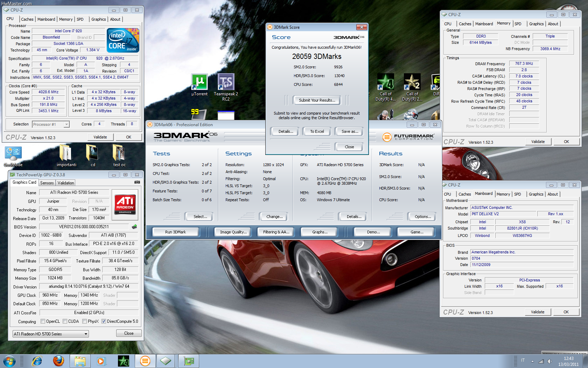This screenshot has width=588, height=368.
Task: Open Firefox from the taskbar
Action: pyautogui.click(x=58, y=361)
